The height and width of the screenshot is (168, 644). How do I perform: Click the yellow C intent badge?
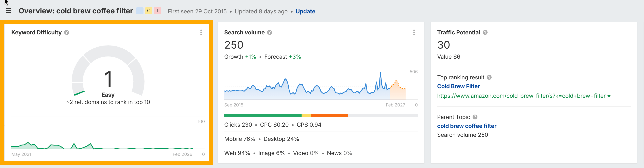point(149,11)
